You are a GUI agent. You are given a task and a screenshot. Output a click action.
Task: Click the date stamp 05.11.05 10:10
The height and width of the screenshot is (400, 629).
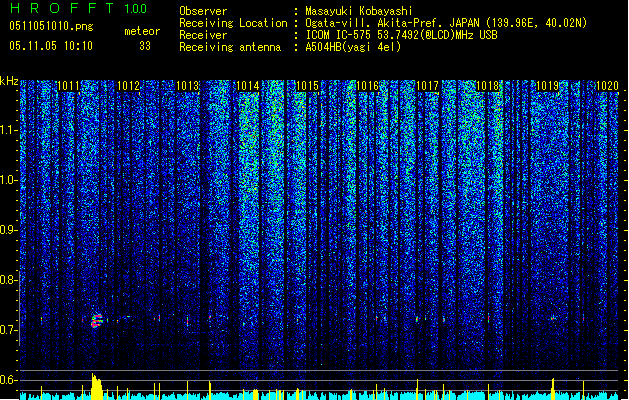[x=51, y=46]
